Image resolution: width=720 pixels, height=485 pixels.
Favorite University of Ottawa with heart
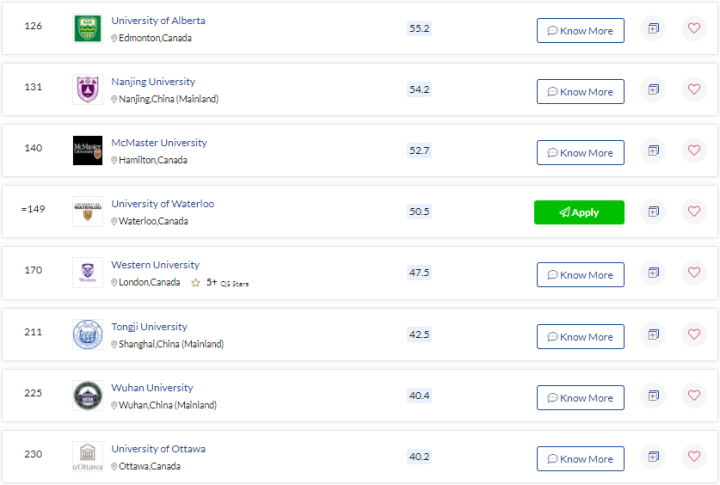[x=693, y=457]
